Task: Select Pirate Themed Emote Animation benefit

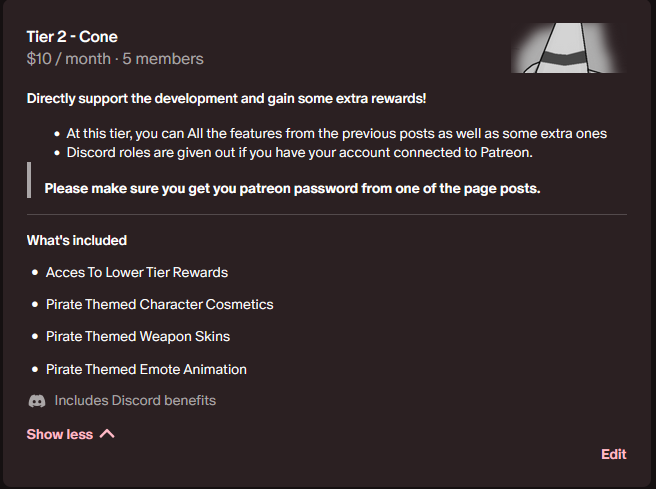Action: [146, 370]
